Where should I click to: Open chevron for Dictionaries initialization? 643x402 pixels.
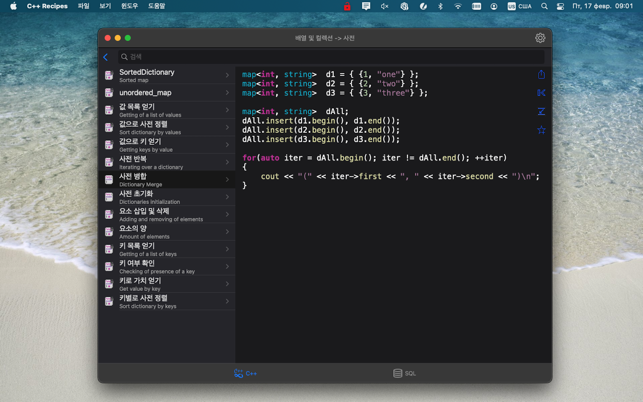pos(227,197)
